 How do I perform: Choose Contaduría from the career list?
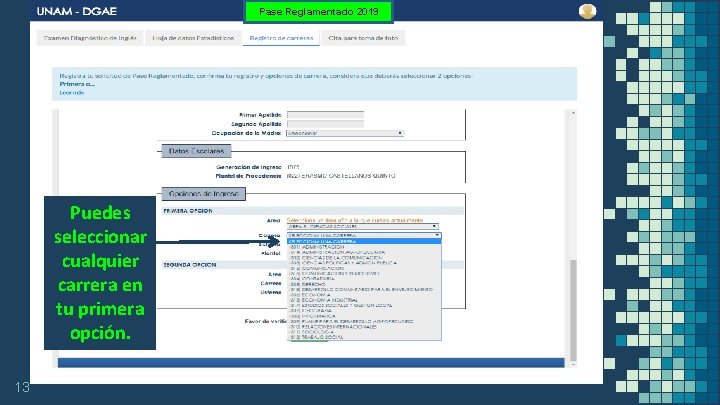coord(364,279)
